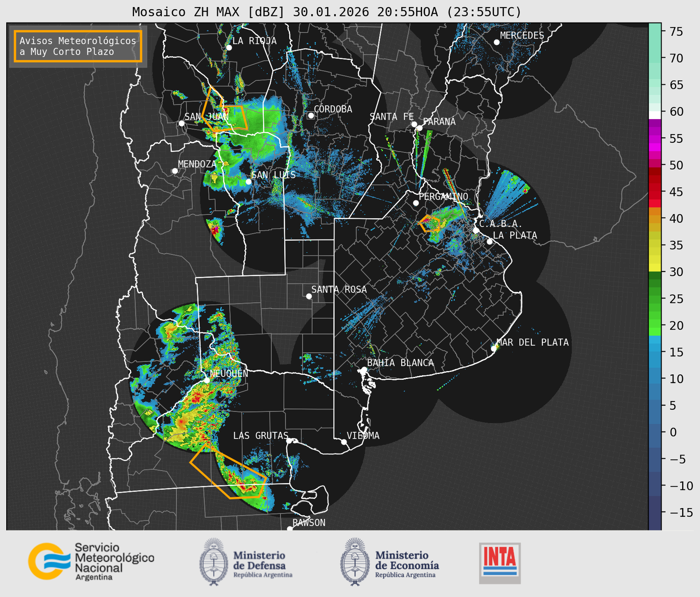
Task: Click the 0 dBZ label on the scale
Action: [x=673, y=433]
